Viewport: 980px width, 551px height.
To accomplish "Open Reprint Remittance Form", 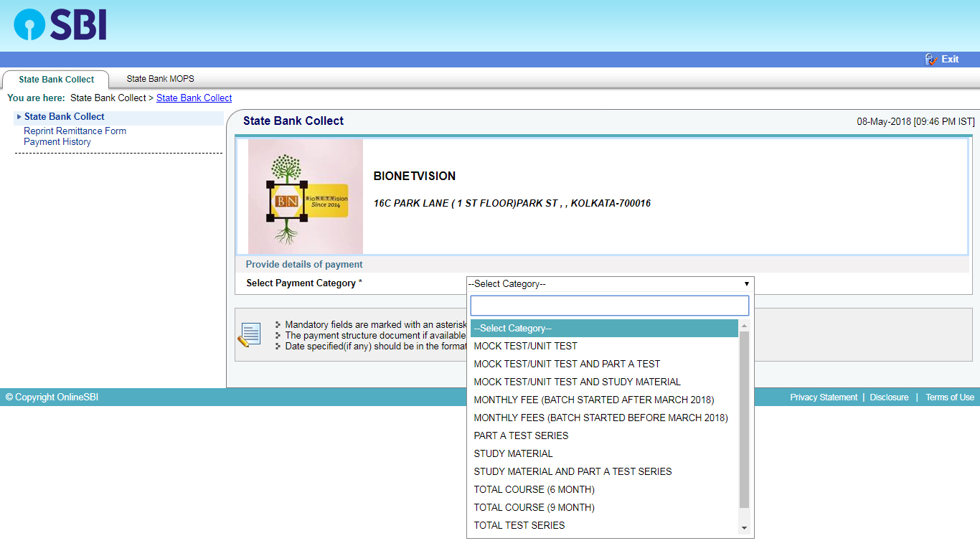I will click(x=75, y=131).
